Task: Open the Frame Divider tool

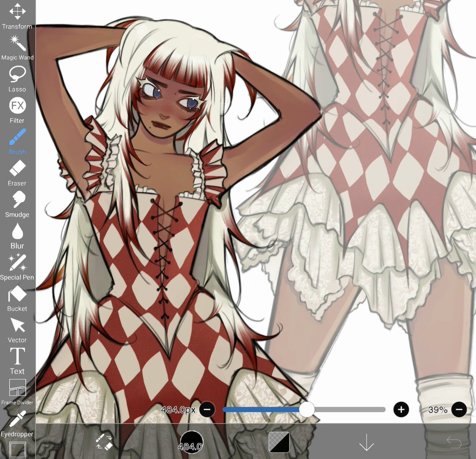Action: point(17,392)
